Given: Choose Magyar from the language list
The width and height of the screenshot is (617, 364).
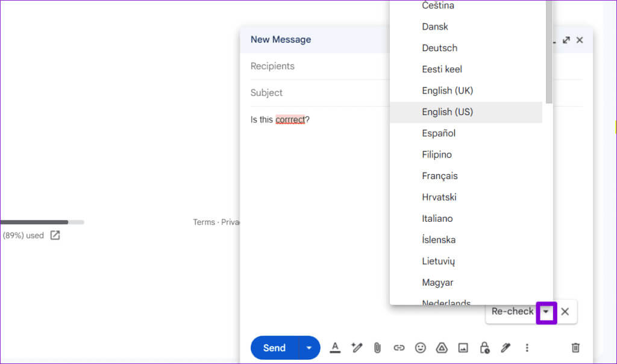Looking at the screenshot, I should (x=466, y=283).
